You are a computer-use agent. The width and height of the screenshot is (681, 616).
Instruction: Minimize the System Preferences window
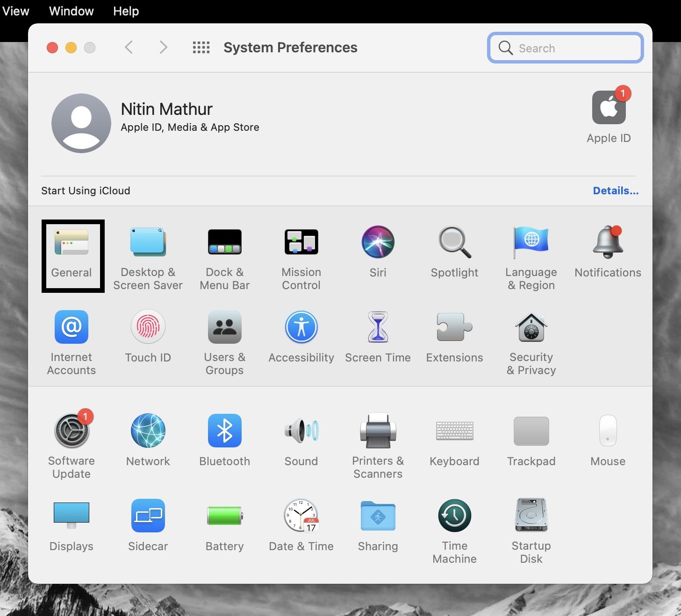[71, 48]
